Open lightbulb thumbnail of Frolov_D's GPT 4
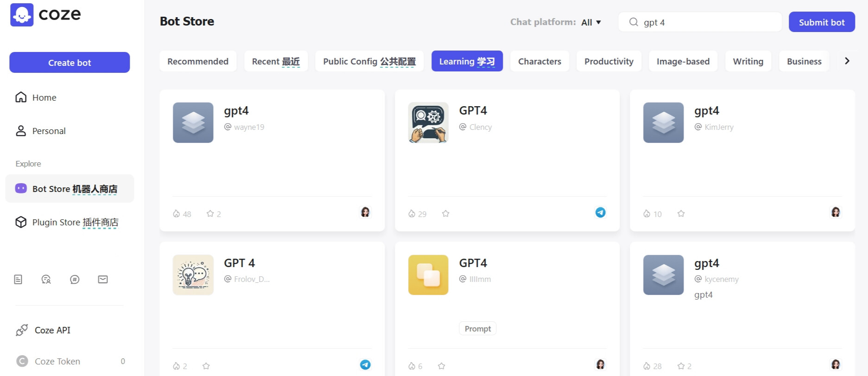The image size is (868, 376). [193, 275]
